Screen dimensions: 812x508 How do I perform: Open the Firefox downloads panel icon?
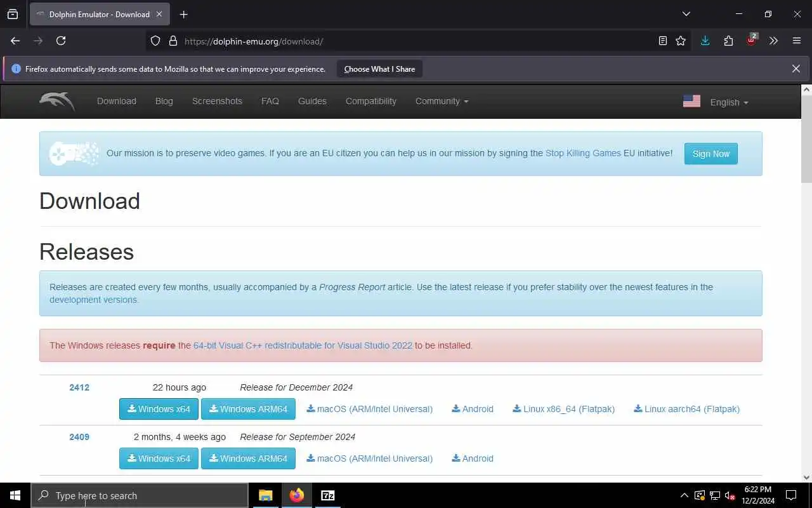705,41
